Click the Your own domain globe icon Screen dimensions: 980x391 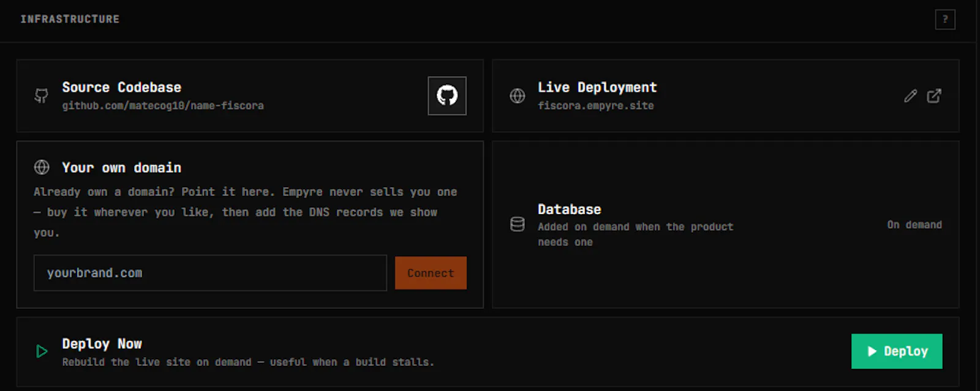[42, 167]
